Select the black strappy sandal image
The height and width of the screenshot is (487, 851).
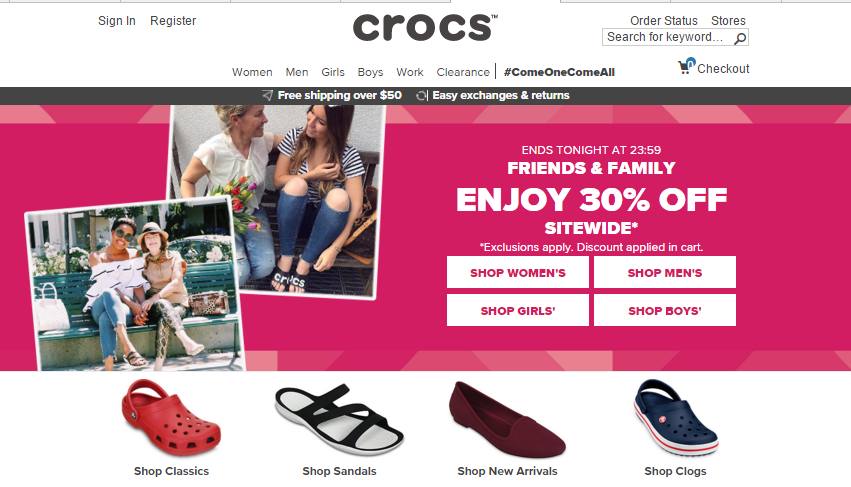pos(339,419)
